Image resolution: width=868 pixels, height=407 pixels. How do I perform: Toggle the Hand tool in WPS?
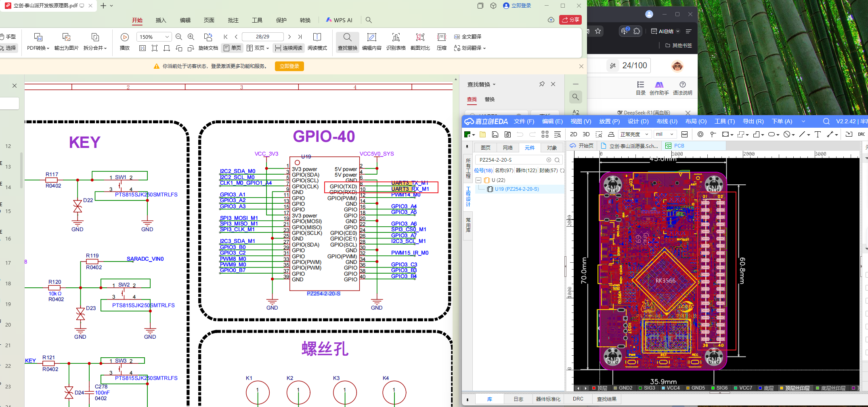(8, 37)
